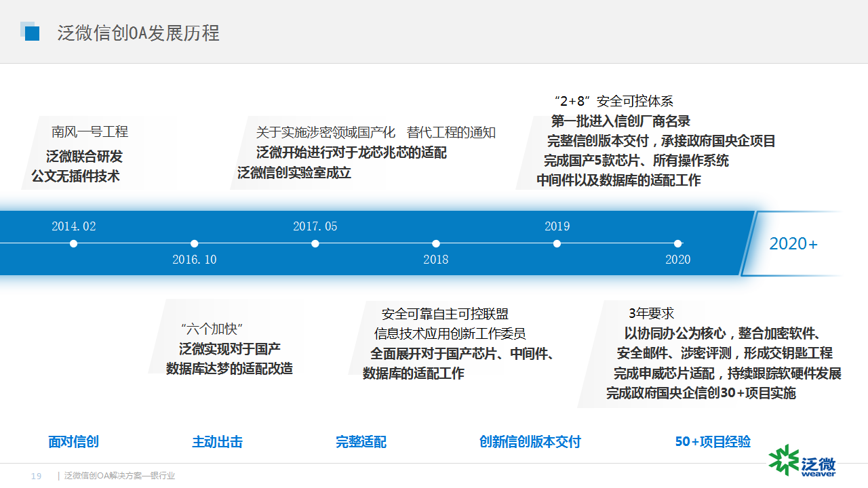Screen dimensions: 868x488
Task: Click the text 泛微实现对于国产
Action: [230, 349]
